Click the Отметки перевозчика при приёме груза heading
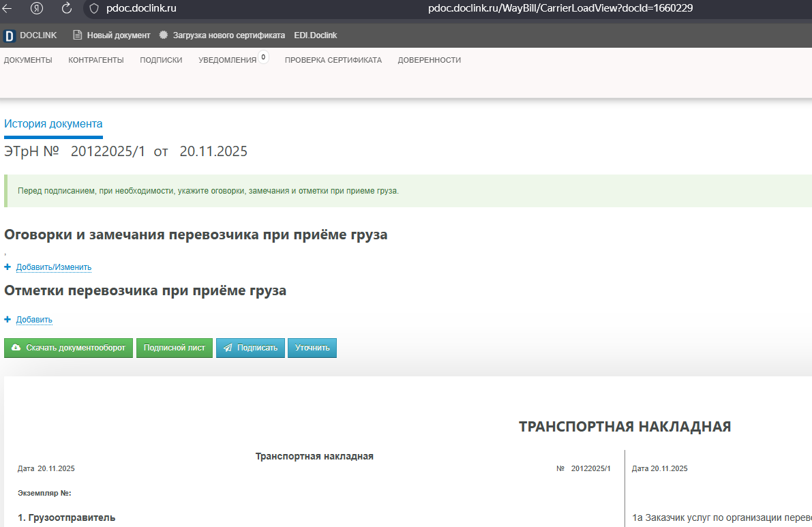 click(x=145, y=290)
